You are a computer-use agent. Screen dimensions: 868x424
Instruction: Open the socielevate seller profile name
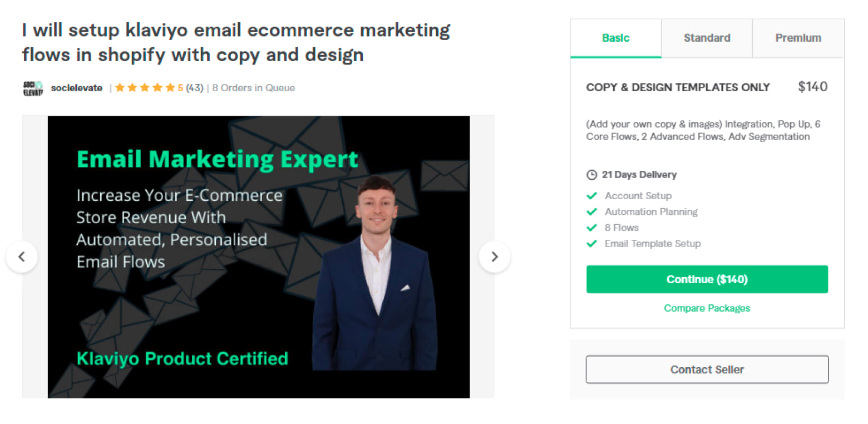click(x=77, y=88)
